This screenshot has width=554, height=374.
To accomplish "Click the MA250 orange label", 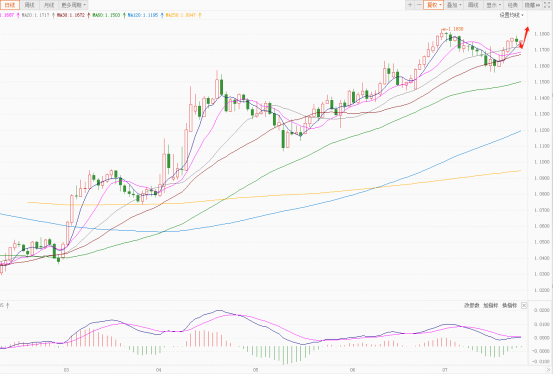I will pos(181,16).
